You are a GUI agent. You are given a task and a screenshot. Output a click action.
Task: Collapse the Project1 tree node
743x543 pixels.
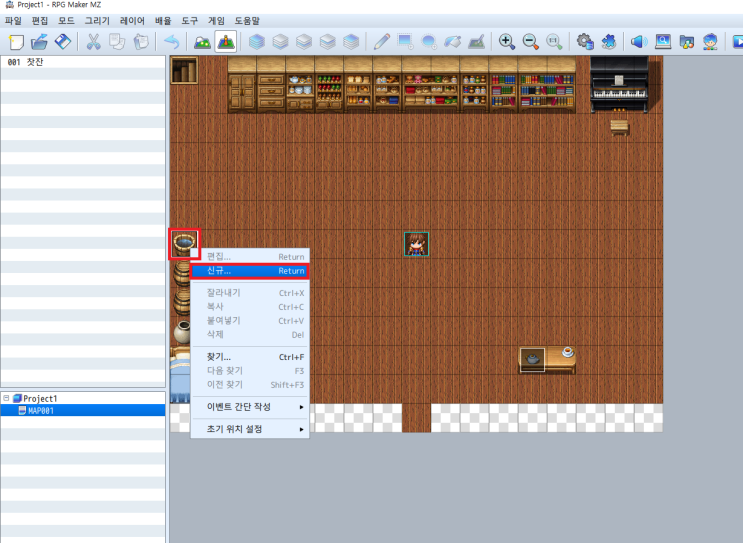[6, 398]
